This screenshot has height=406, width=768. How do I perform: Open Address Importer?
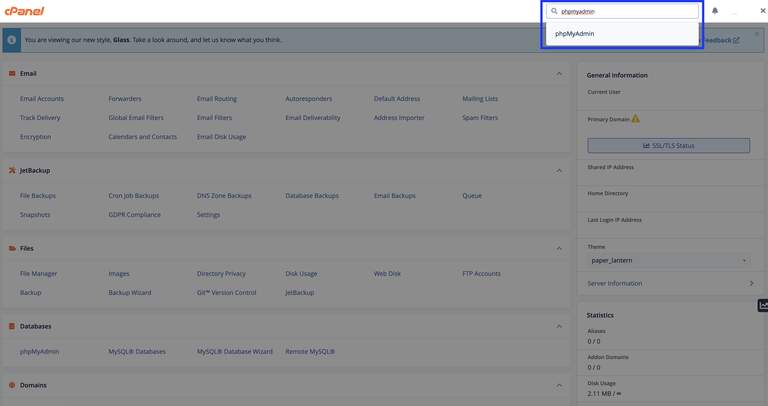coord(399,118)
